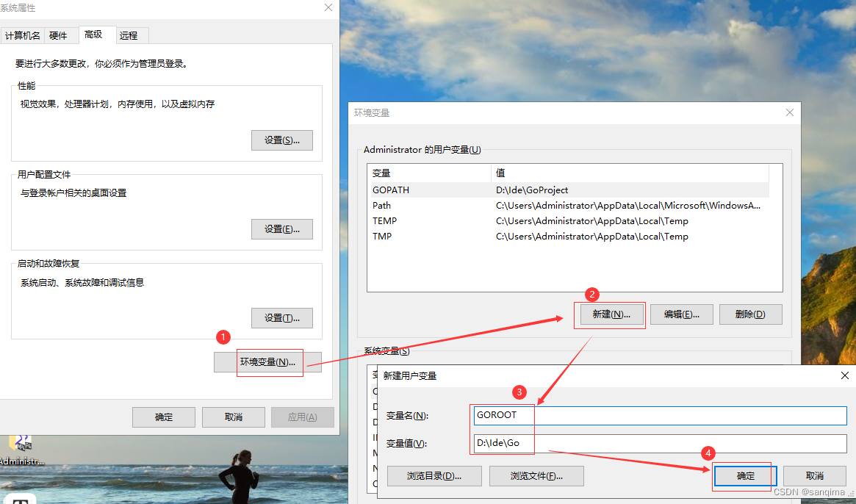Click 取消 in System Properties window
The width and height of the screenshot is (856, 504).
tap(234, 417)
